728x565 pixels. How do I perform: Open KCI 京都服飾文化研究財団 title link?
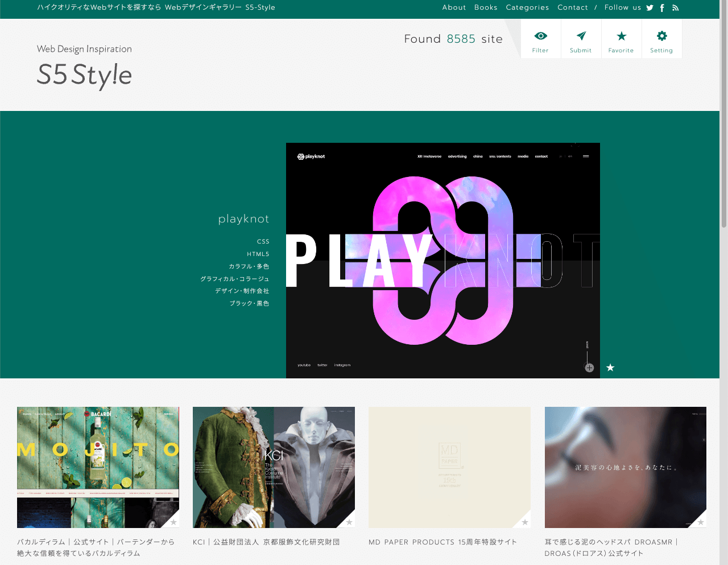266,542
